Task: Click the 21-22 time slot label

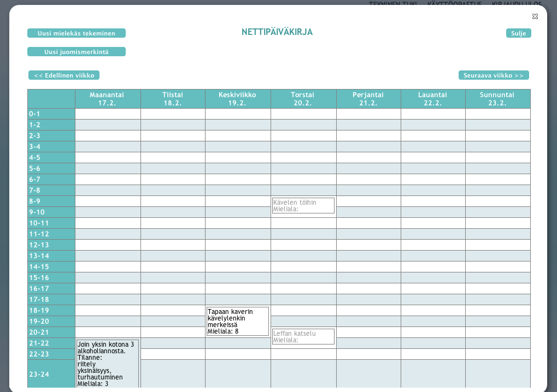Action: [x=51, y=343]
